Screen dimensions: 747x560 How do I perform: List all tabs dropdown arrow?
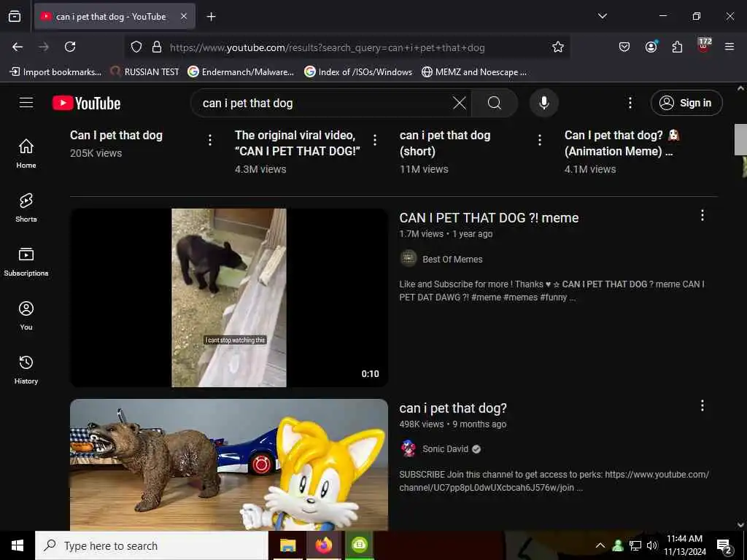tap(602, 16)
